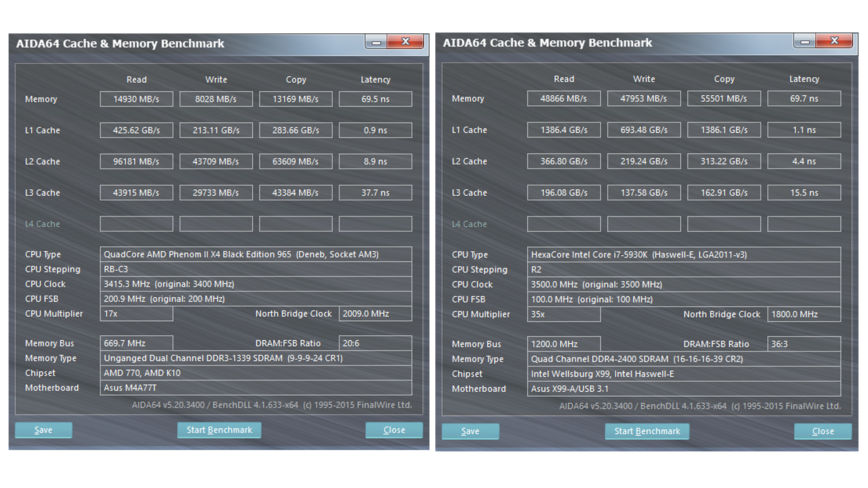Image resolution: width=868 pixels, height=488 pixels.
Task: Select L2 Cache Copy 63609 MB/s
Action: [296, 161]
